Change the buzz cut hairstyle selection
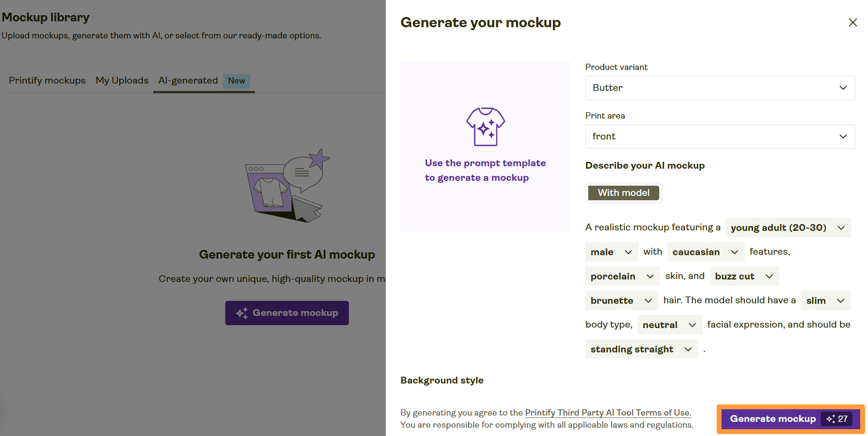The width and height of the screenshot is (868, 436). point(744,276)
